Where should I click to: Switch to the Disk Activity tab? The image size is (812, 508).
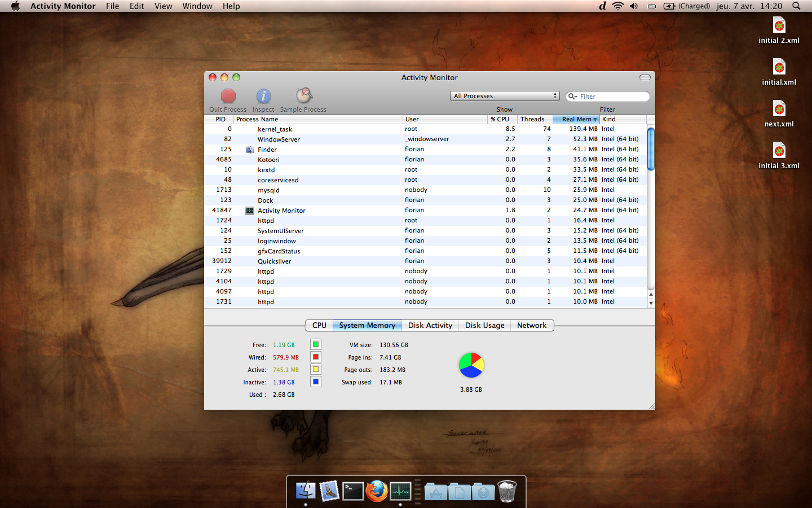pyautogui.click(x=430, y=326)
